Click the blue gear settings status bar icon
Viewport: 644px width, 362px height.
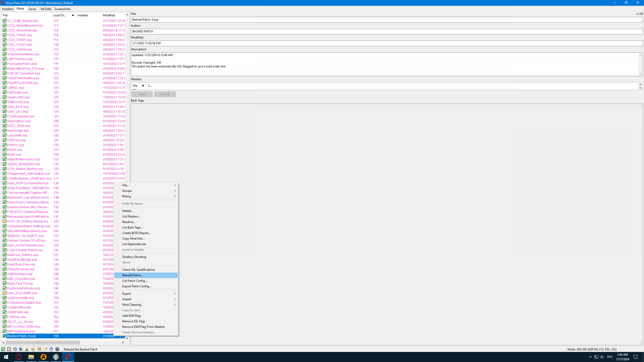click(51, 349)
